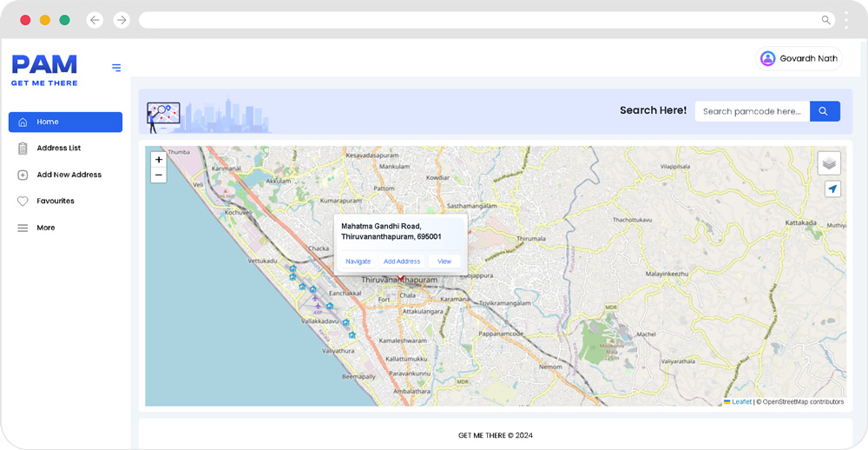The height and width of the screenshot is (450, 868).
Task: Click Add Address in the map popup
Action: click(x=402, y=261)
